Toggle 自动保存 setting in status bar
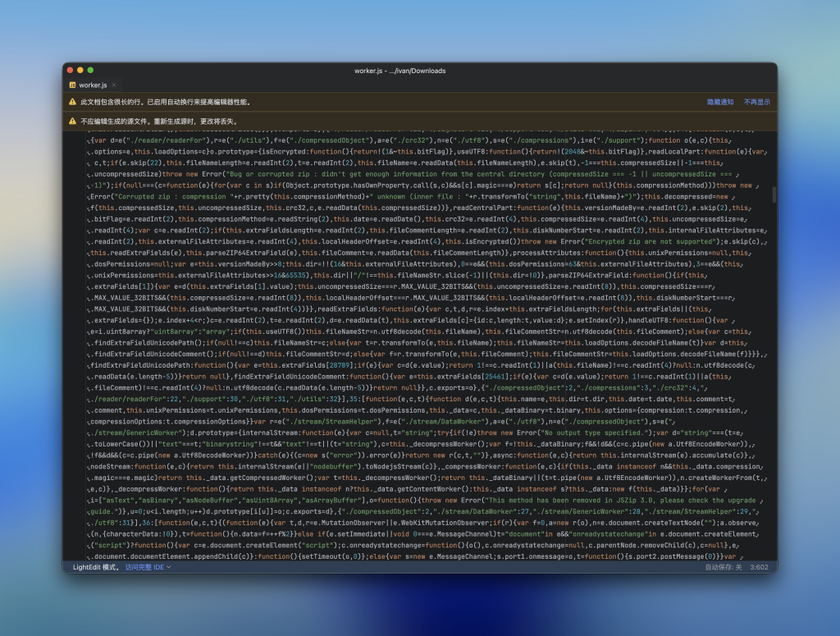The image size is (840, 636). (723, 566)
